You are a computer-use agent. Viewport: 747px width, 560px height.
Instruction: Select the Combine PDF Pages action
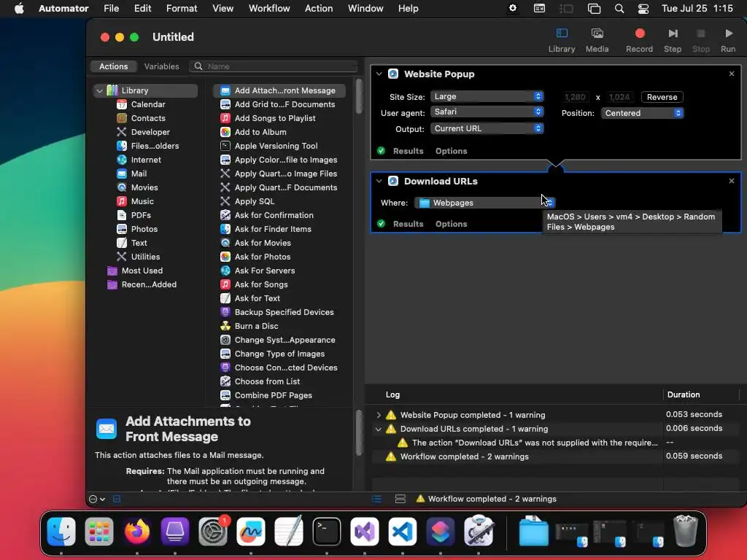(x=274, y=394)
